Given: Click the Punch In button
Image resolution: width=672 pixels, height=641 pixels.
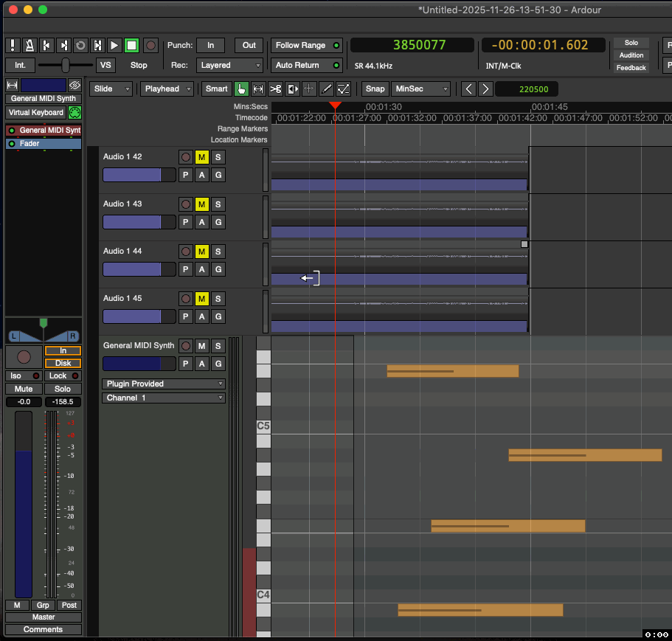Looking at the screenshot, I should (x=211, y=44).
